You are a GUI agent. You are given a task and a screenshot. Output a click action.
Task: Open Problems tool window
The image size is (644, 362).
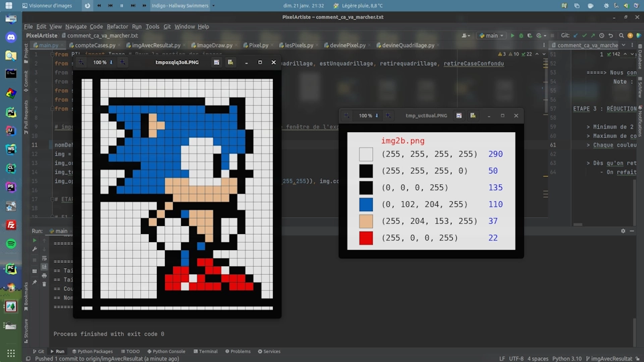coord(237,351)
